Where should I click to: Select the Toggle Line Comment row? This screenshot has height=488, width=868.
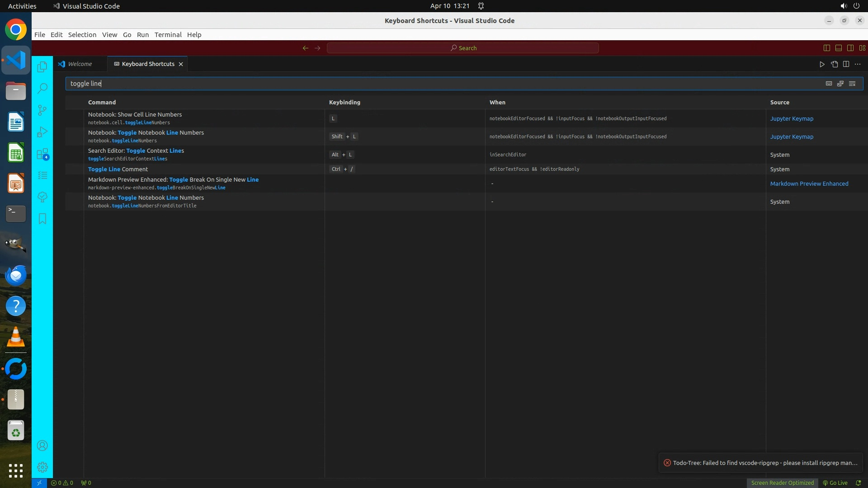pos(118,169)
